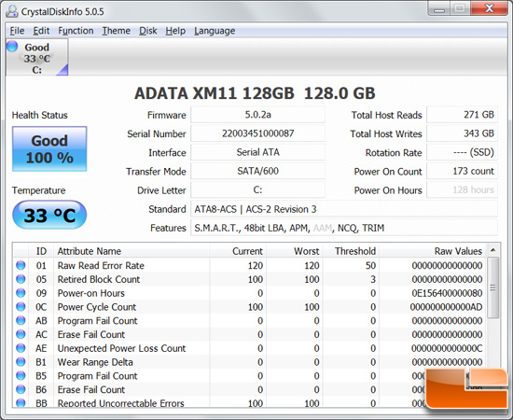Select the Retired Block Count row text

pos(99,279)
